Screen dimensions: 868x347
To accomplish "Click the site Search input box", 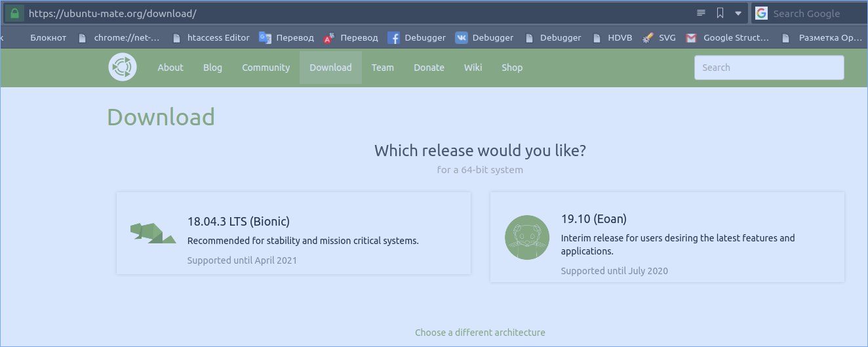I will (769, 68).
